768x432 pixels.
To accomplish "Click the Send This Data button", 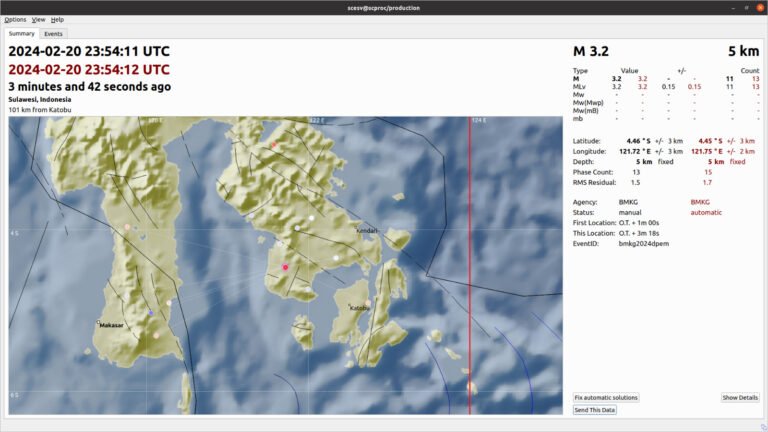I will pos(595,410).
